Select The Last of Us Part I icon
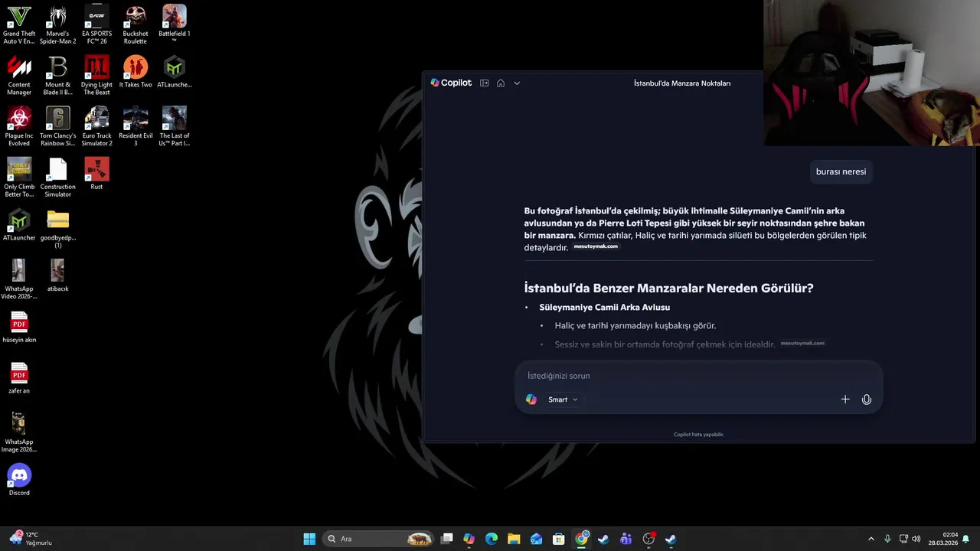The width and height of the screenshot is (980, 551). tap(175, 127)
